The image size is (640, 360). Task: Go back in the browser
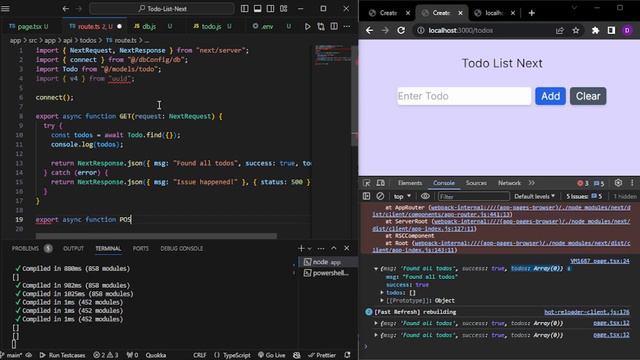click(369, 30)
